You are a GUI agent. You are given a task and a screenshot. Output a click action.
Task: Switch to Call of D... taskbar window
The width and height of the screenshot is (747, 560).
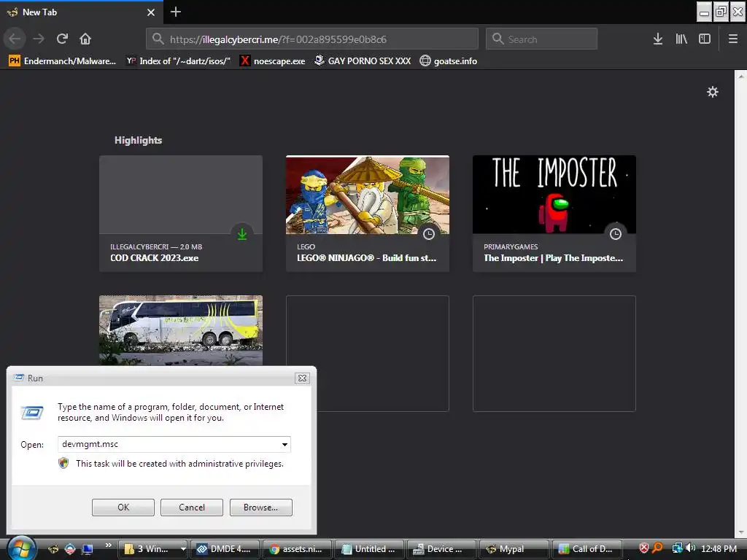[587, 549]
